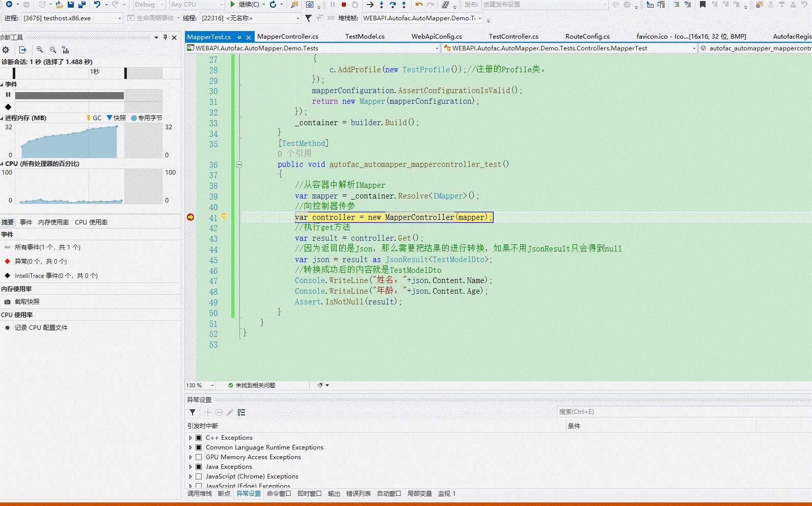Screen dimensions: 812x506
Task: Click the thread filter funnel icon
Action: coord(308,18)
